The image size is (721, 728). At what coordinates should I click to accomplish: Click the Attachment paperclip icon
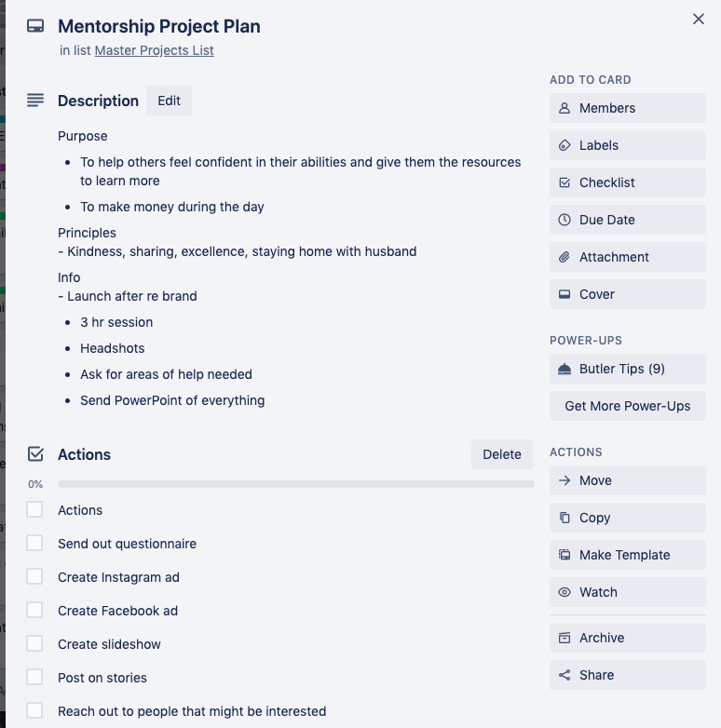(565, 257)
